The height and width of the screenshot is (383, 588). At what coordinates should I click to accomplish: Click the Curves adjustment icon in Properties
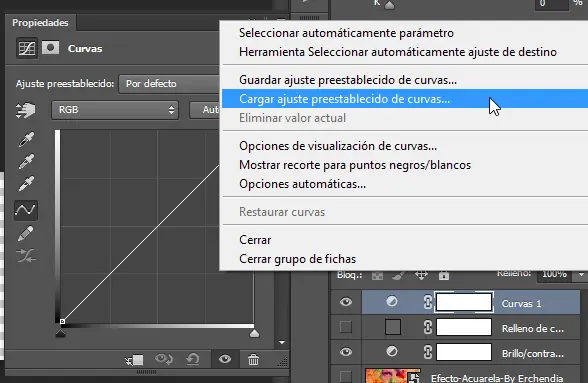tap(27, 48)
